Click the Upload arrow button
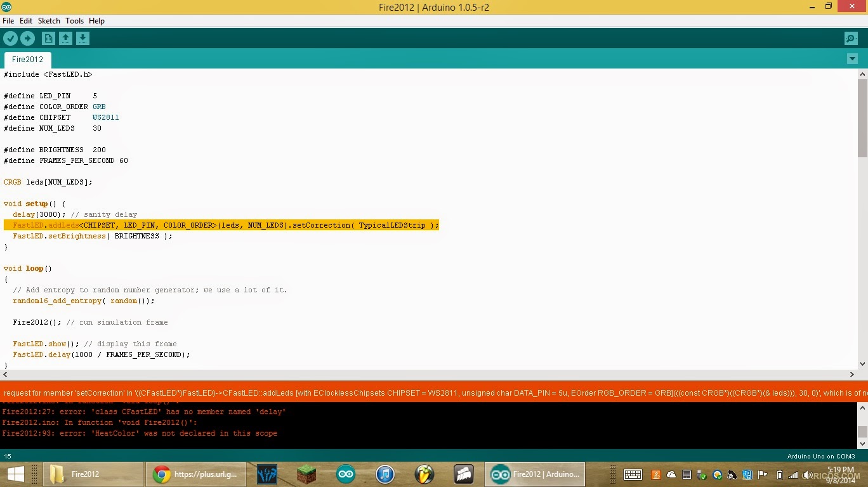868x487 pixels. tap(27, 39)
